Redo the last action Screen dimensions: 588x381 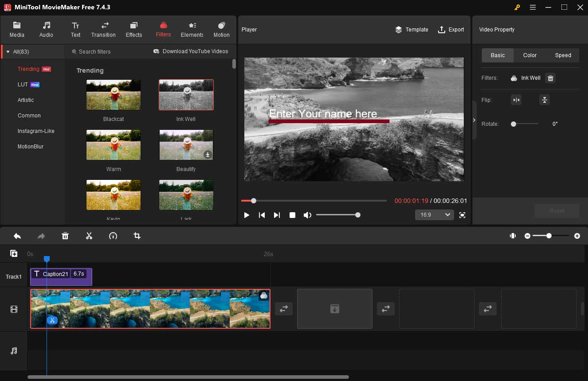pyautogui.click(x=41, y=236)
